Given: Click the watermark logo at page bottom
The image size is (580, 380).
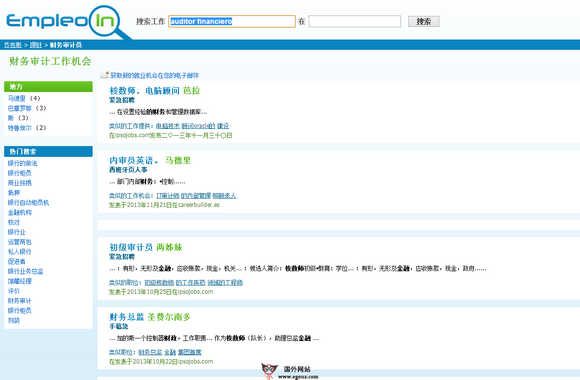Looking at the screenshot, I should click(x=290, y=371).
